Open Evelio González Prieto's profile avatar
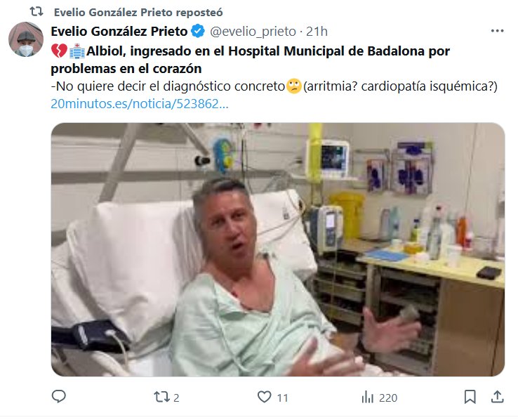Viewport: 518px width, 420px height. [26, 39]
